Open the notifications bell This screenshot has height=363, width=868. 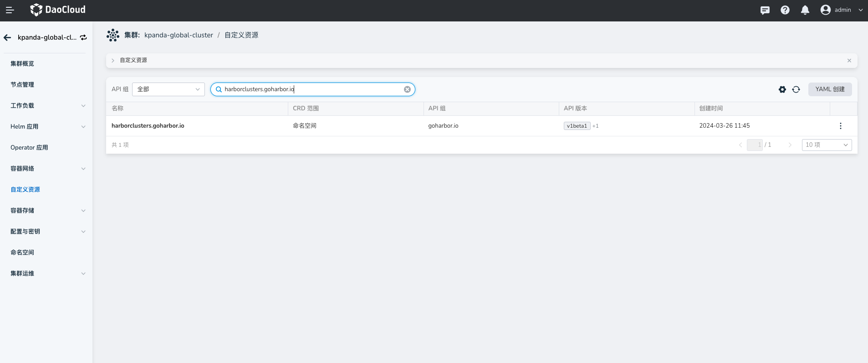tap(805, 10)
